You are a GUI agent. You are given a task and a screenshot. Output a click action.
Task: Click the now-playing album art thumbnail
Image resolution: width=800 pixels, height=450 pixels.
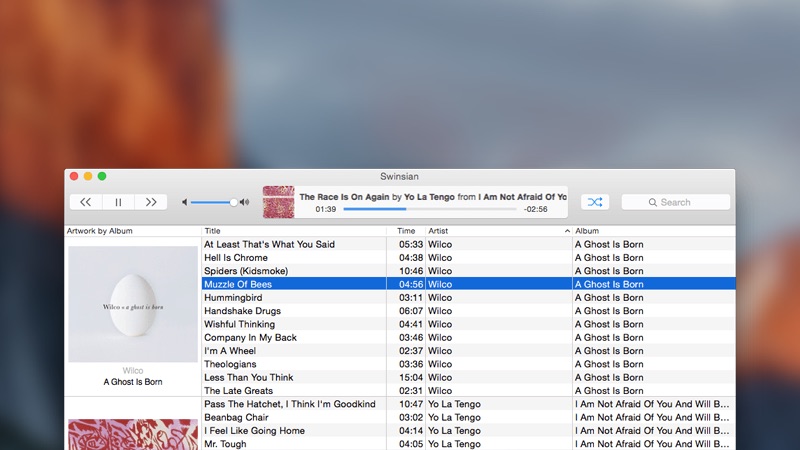coord(279,202)
